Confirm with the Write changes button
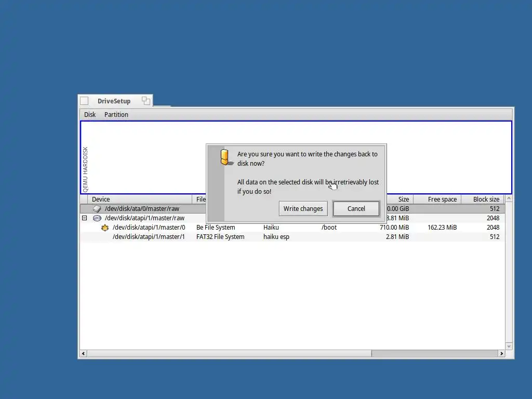The width and height of the screenshot is (532, 399). tap(303, 209)
